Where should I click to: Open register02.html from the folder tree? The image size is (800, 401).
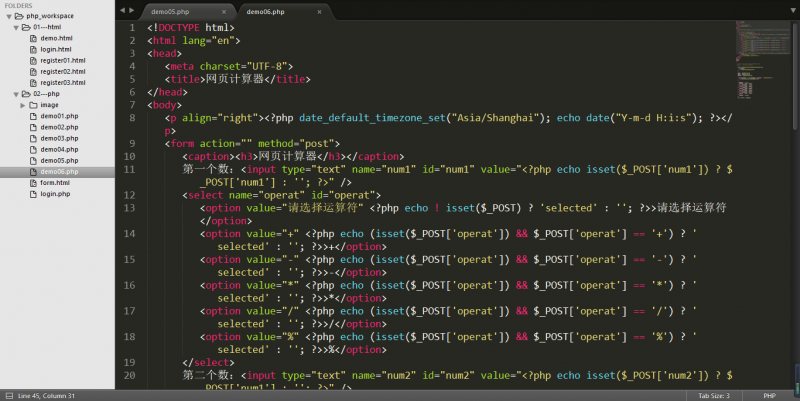click(x=63, y=71)
